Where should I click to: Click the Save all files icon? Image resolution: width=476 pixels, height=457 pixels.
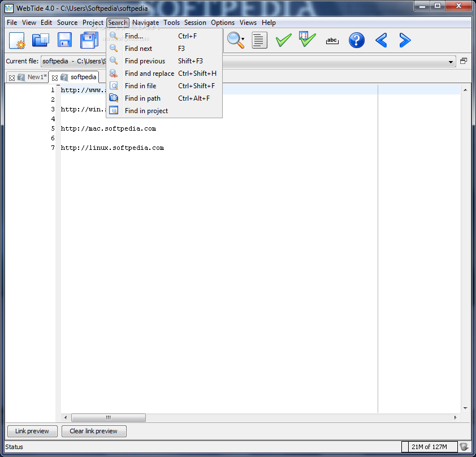(x=89, y=40)
